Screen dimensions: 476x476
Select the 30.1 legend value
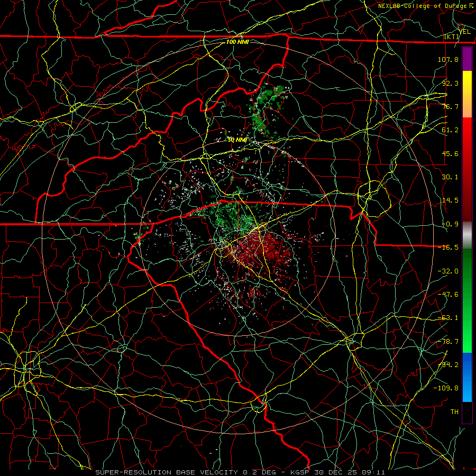tap(450, 177)
